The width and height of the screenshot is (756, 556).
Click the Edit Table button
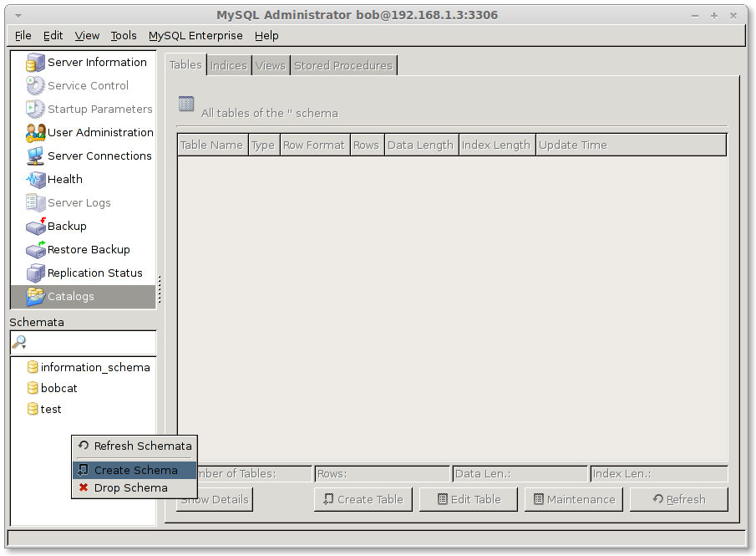click(468, 499)
